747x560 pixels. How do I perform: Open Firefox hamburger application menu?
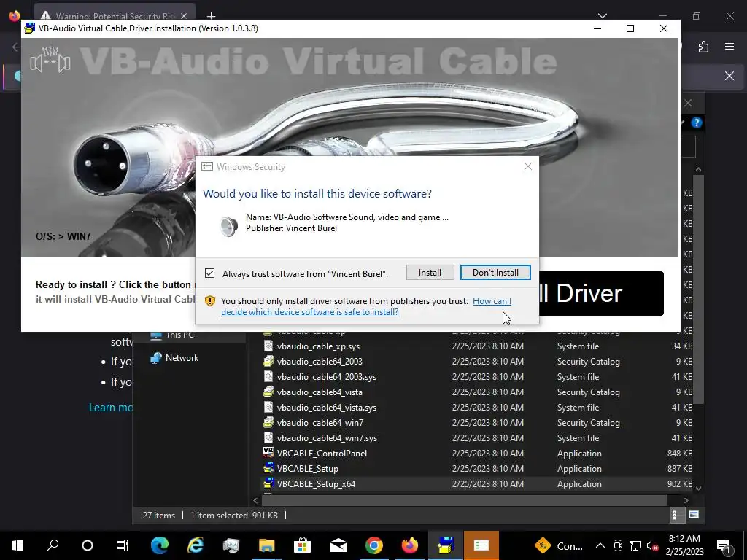coord(729,47)
